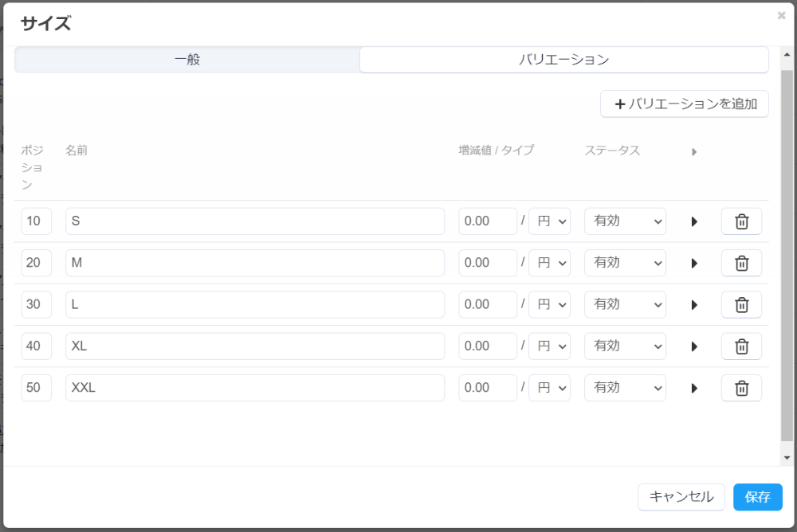Focus the position field showing 50
The height and width of the screenshot is (532, 797).
tap(36, 388)
